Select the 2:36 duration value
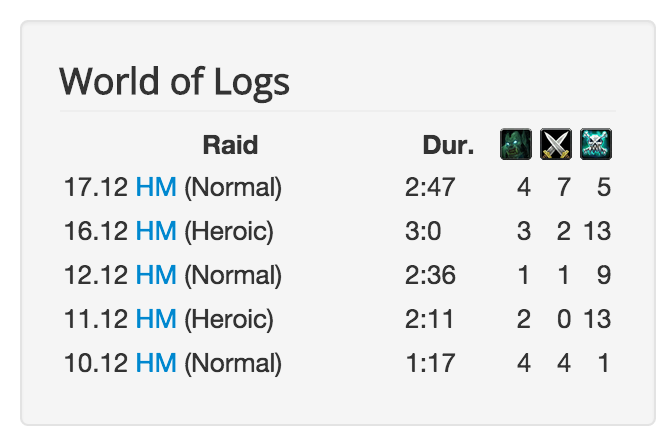The image size is (672, 446). [x=430, y=275]
